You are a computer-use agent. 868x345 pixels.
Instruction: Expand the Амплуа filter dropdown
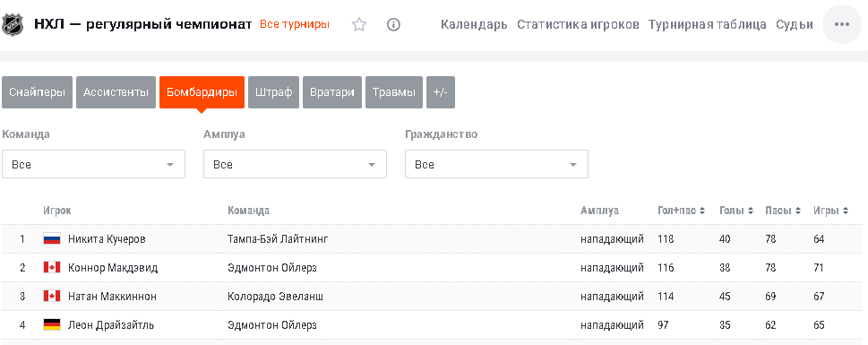tap(295, 165)
